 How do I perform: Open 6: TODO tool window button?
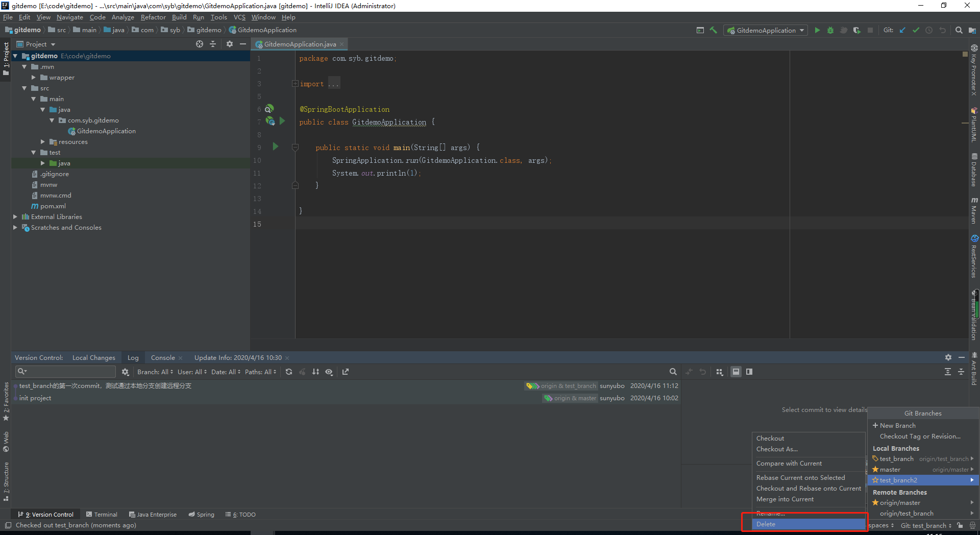tap(240, 515)
